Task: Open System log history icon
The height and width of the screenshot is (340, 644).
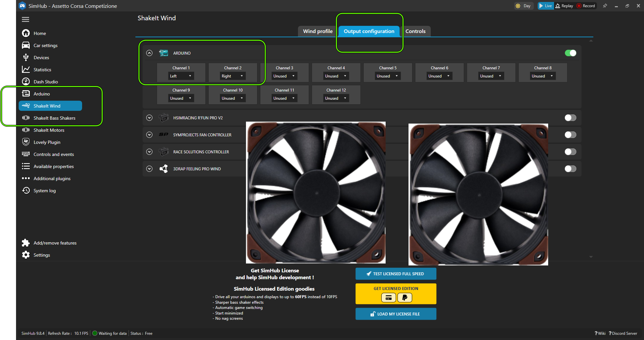Action: pos(26,190)
